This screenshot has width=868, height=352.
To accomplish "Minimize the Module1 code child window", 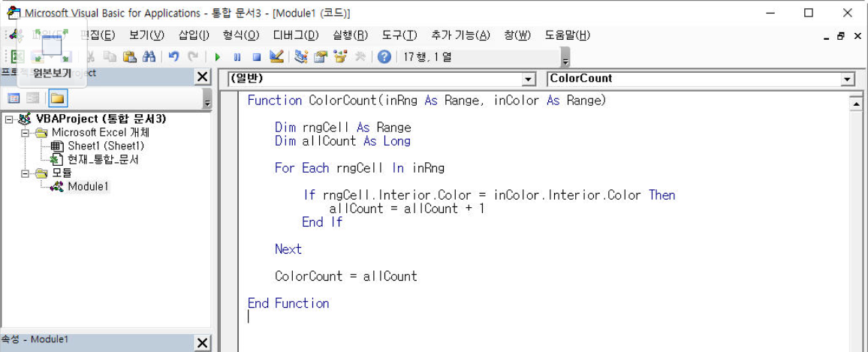I will point(826,37).
